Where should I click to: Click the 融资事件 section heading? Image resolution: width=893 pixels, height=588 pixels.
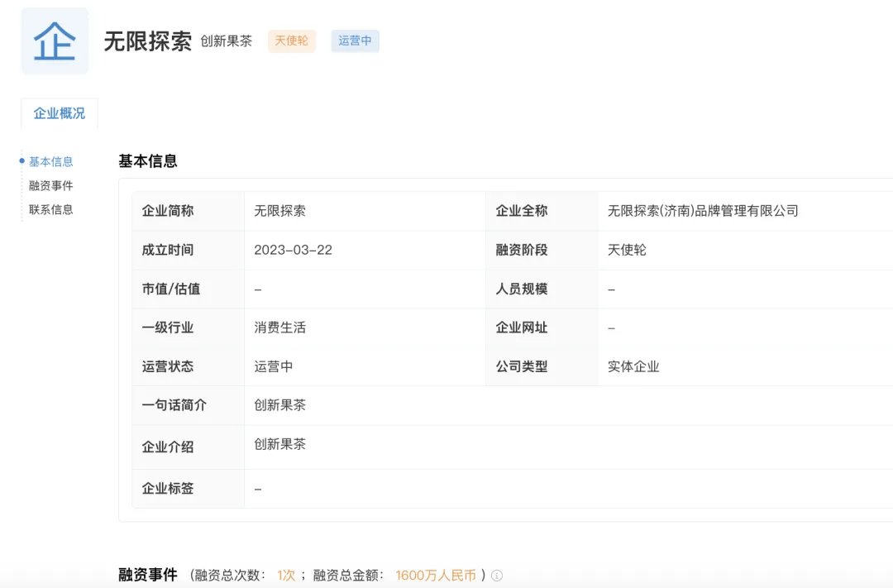(x=148, y=575)
